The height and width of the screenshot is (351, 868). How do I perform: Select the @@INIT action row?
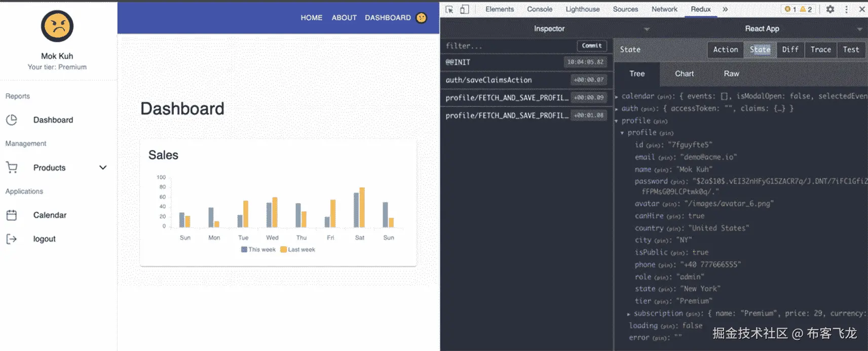526,62
